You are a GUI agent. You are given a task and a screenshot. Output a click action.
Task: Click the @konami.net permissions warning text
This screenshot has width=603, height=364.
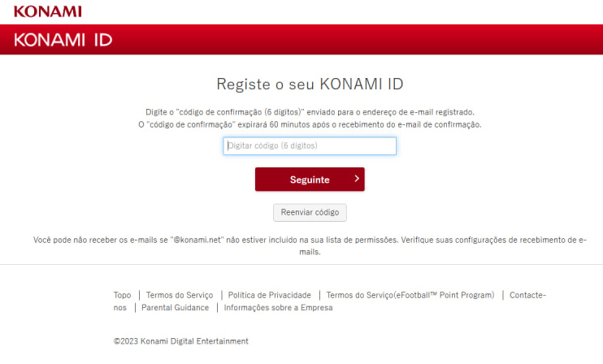[x=310, y=240]
